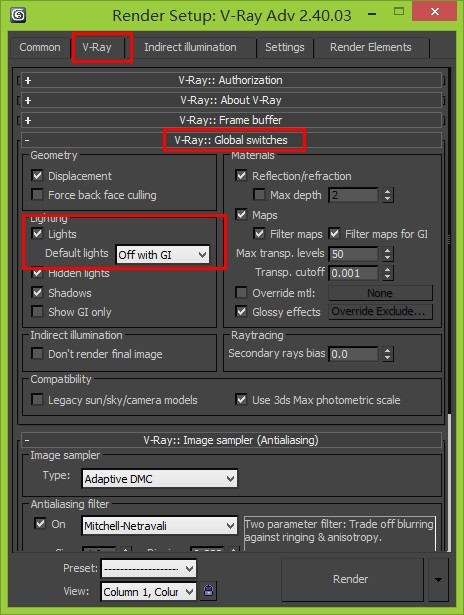
Task: Enable Legacy sun/sky/camera models
Action: pos(37,400)
